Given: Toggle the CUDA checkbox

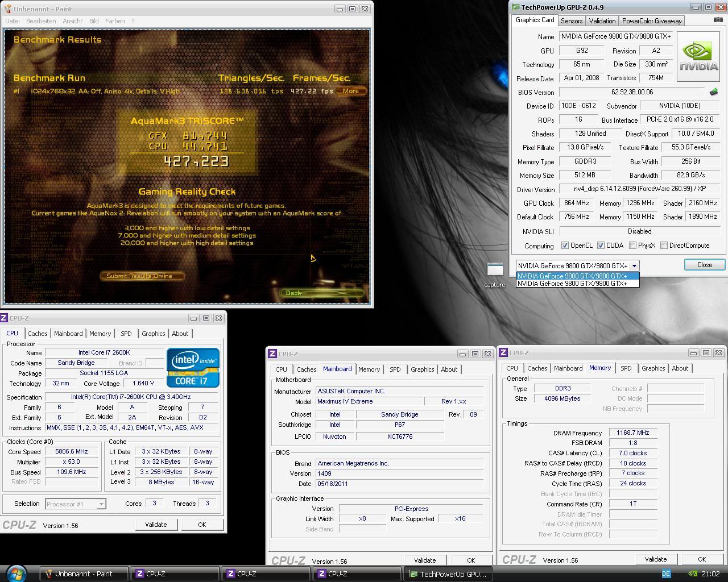Looking at the screenshot, I should (601, 246).
